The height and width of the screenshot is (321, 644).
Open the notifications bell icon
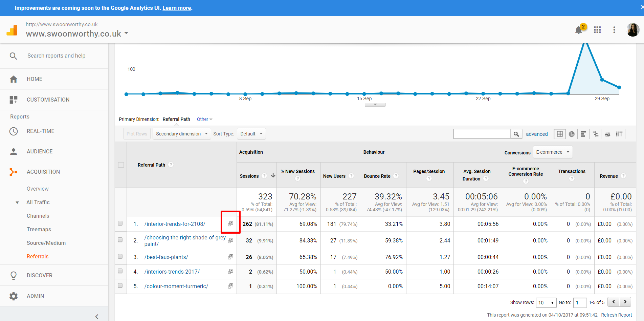[579, 30]
